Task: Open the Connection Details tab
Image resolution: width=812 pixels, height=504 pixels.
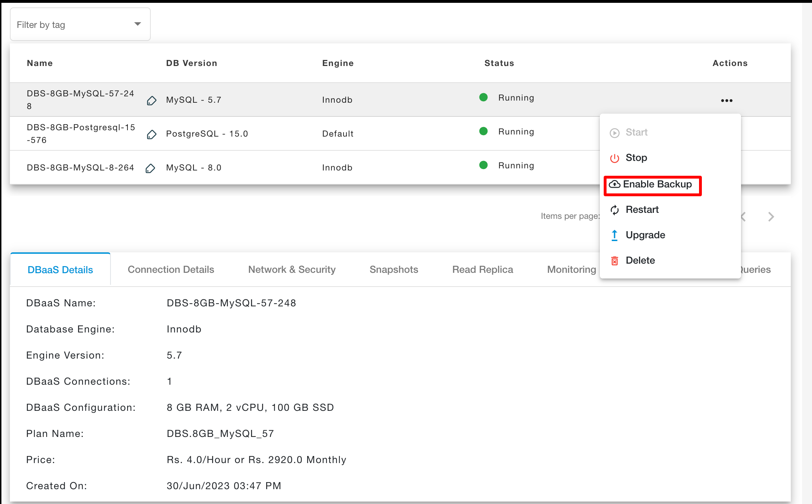Action: pyautogui.click(x=171, y=270)
